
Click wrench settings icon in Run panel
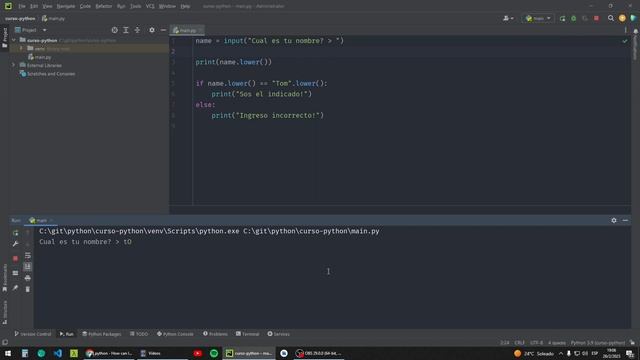[16, 244]
